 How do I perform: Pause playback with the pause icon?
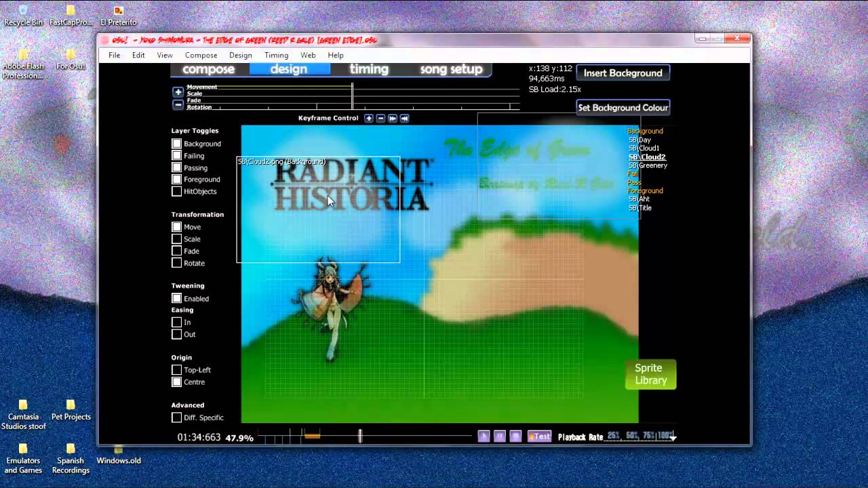(x=500, y=436)
